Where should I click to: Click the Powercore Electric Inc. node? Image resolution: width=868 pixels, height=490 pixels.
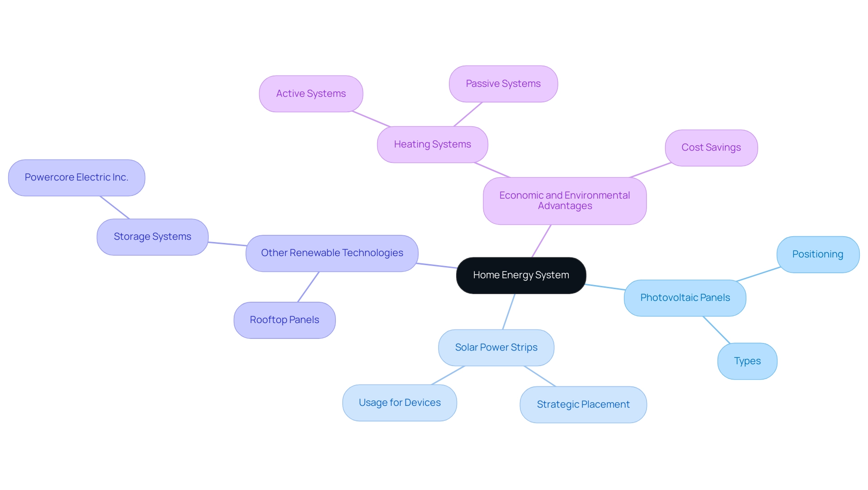(x=77, y=176)
